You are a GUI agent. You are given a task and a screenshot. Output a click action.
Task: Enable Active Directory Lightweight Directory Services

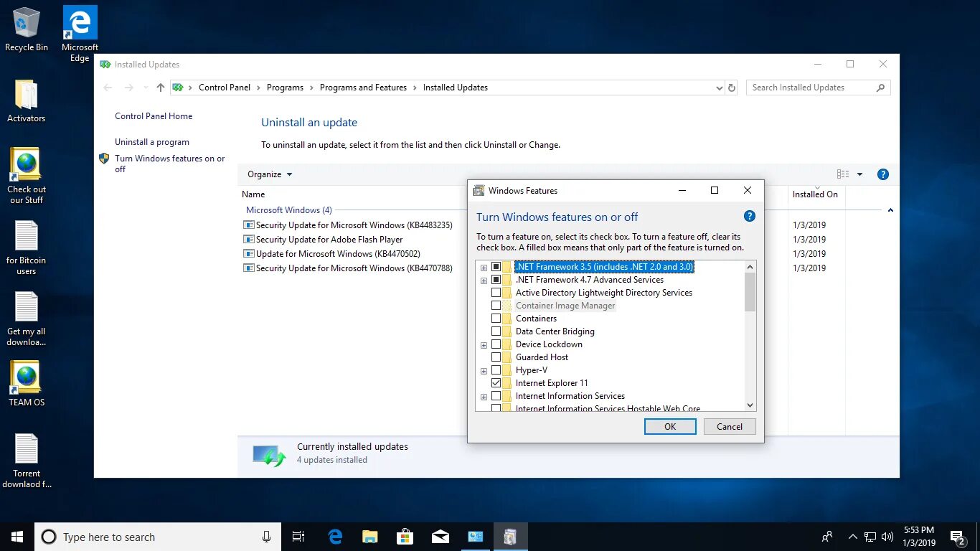[x=496, y=293]
